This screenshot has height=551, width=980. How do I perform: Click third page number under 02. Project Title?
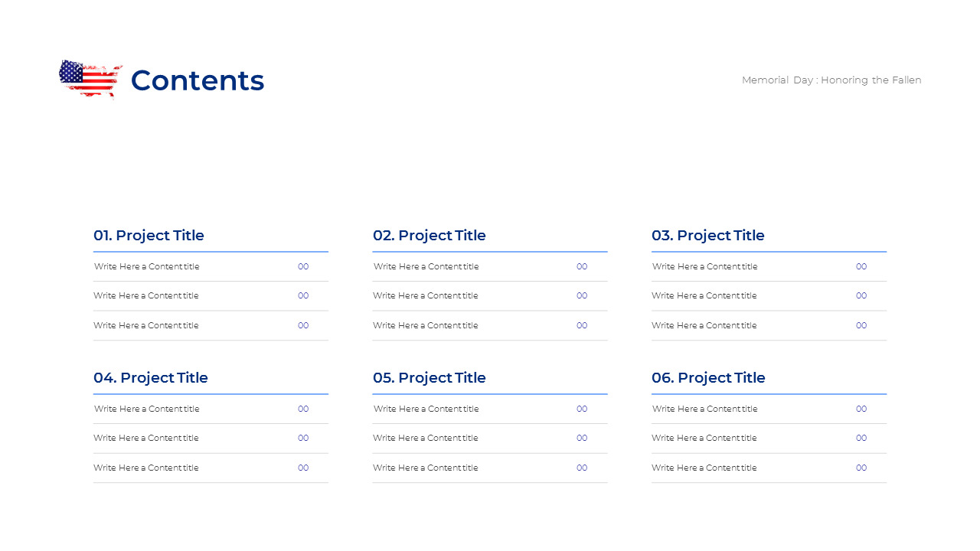[x=582, y=325]
